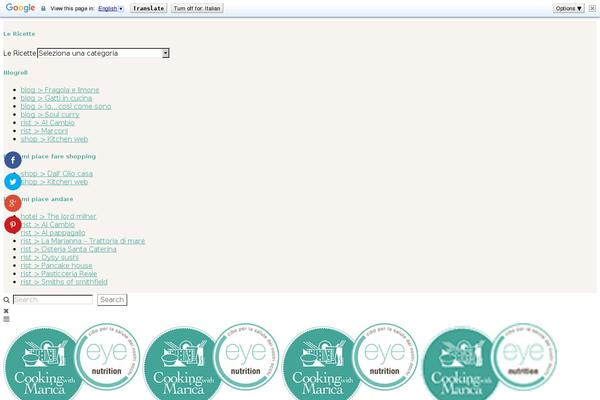Share via the Twitter bird icon
Viewport: 600px width, 400px height.
(x=13, y=181)
